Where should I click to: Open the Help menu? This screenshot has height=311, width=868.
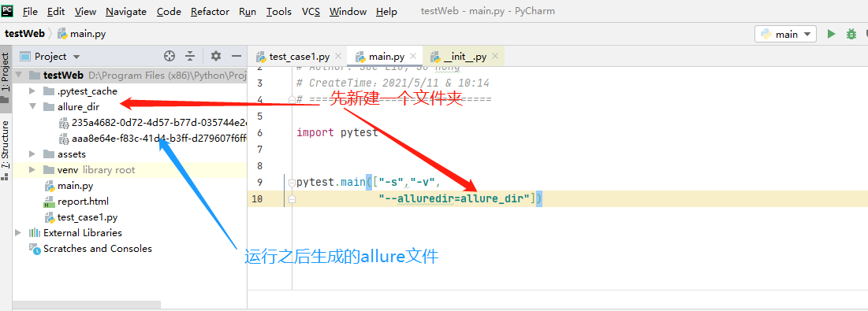(386, 11)
